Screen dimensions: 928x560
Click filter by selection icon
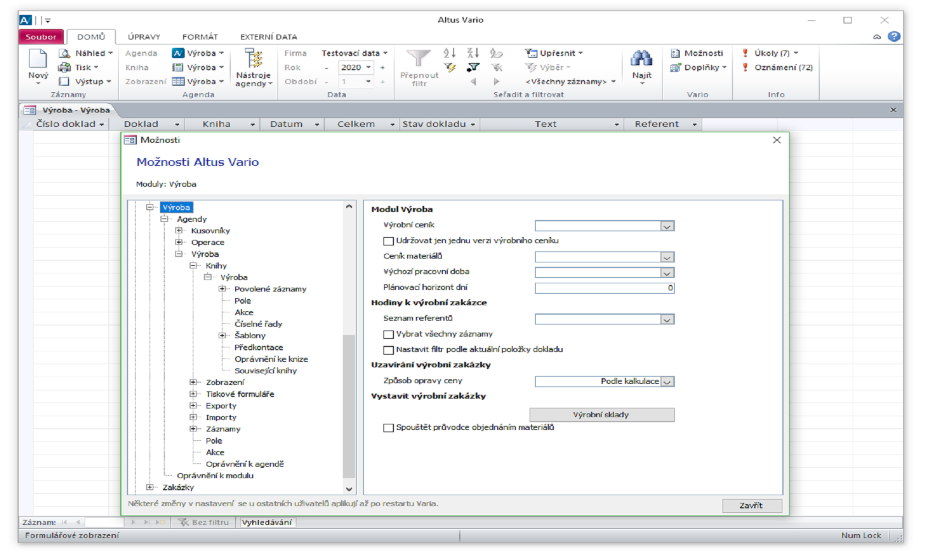(x=449, y=68)
